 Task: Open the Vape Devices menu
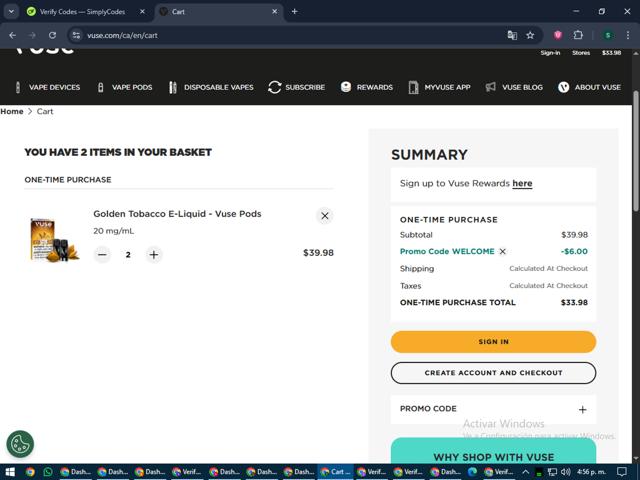pos(48,87)
